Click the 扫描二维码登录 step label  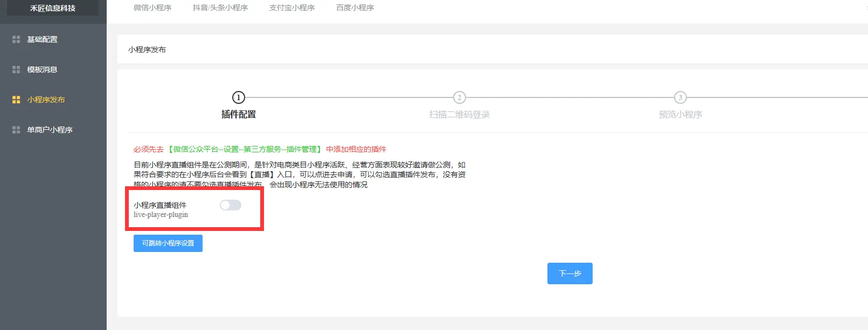coord(459,115)
